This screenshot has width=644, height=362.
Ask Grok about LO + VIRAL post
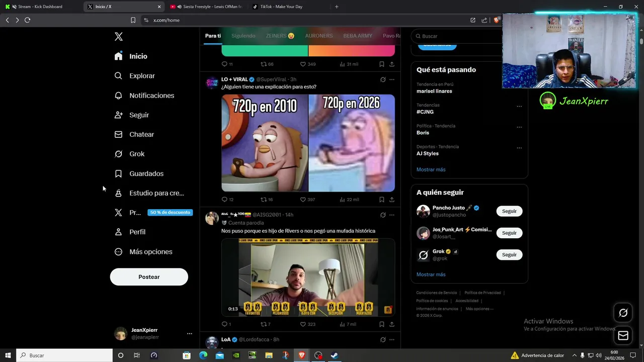point(383,79)
